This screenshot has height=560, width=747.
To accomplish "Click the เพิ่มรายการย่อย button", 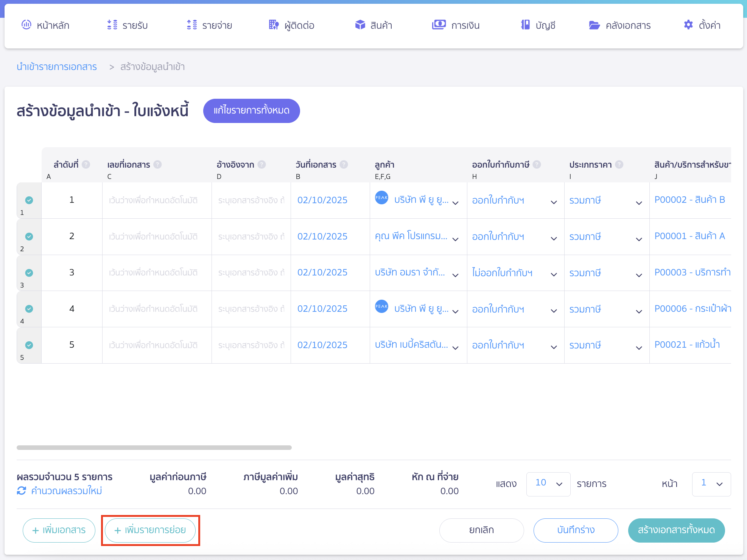I will point(150,530).
